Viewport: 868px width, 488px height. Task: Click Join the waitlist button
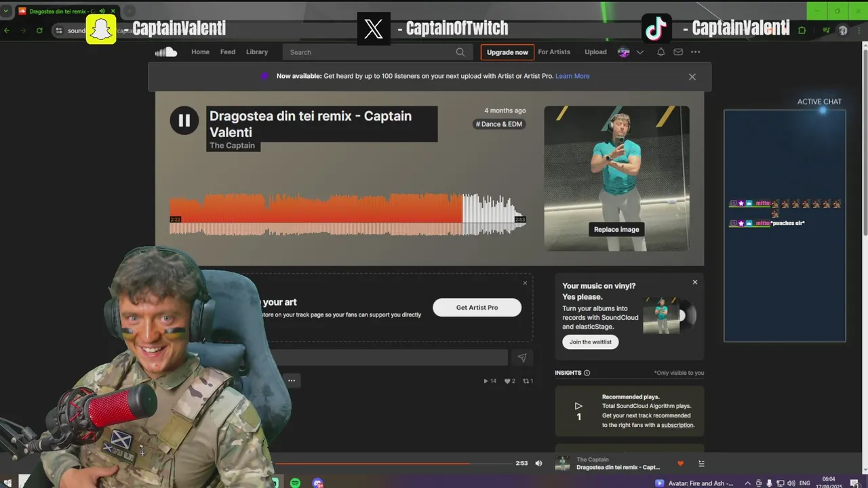click(590, 342)
